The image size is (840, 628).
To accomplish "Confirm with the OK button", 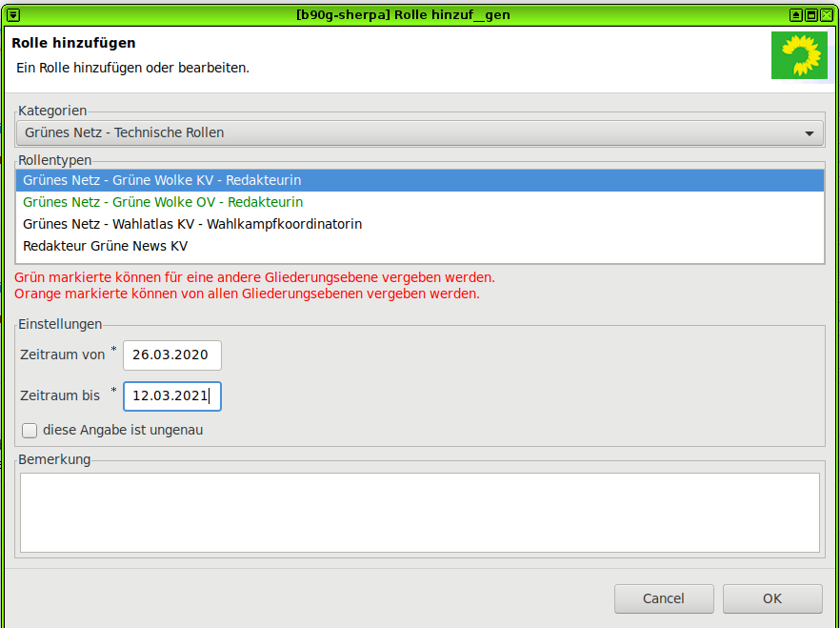I will 772,598.
